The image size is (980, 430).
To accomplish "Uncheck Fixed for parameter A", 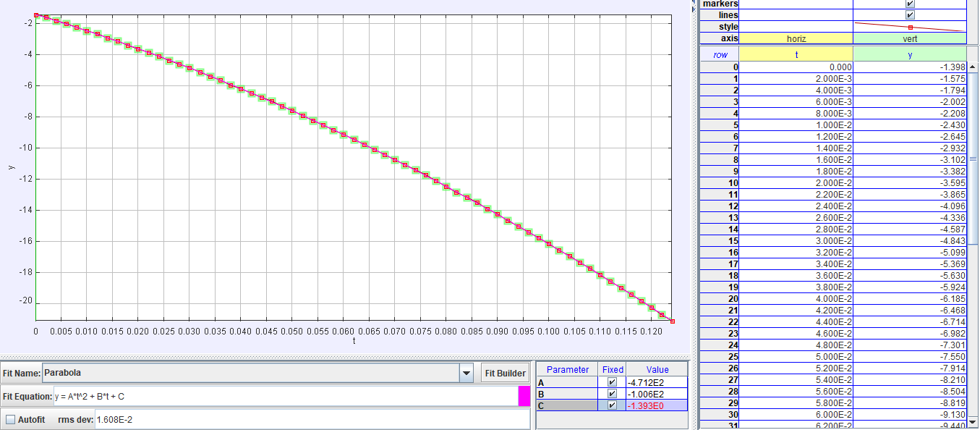I will pyautogui.click(x=613, y=382).
